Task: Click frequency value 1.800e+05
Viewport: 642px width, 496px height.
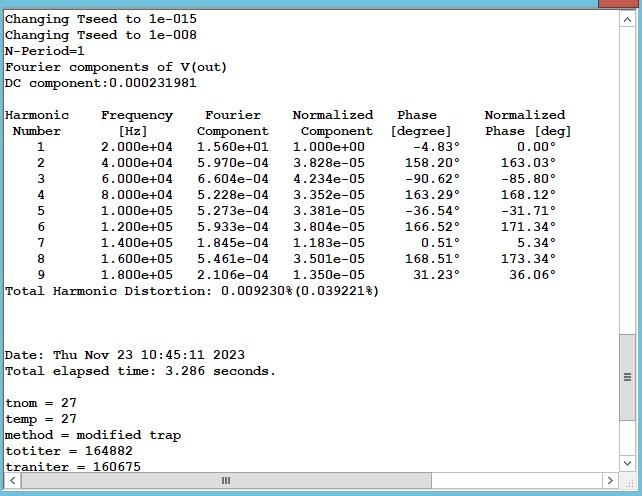Action: tap(137, 274)
